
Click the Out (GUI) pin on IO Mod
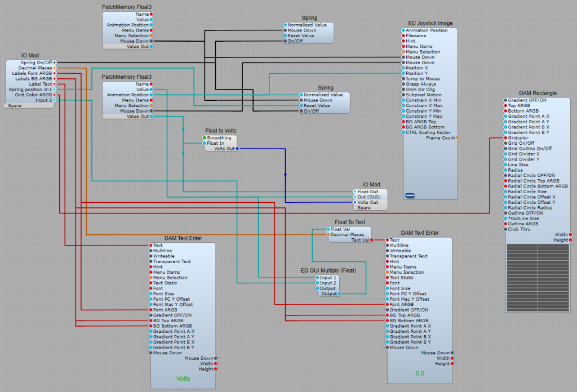(x=355, y=197)
